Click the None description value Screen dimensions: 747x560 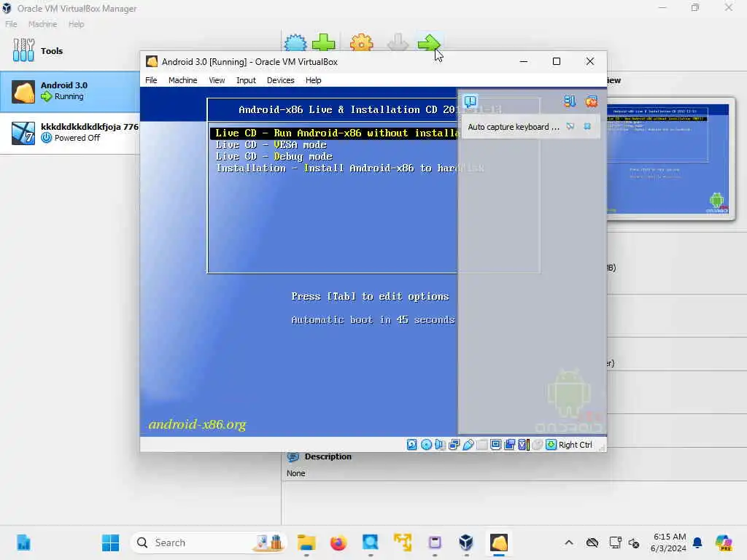pyautogui.click(x=296, y=473)
